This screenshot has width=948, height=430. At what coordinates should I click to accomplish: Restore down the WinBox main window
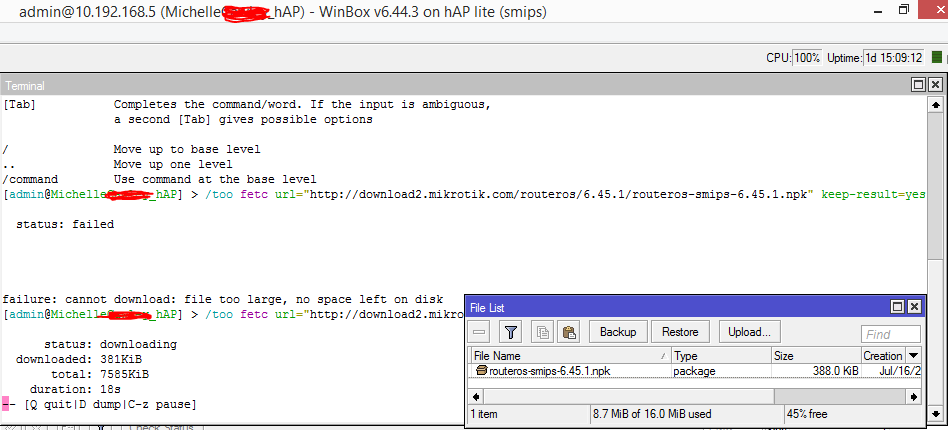coord(904,10)
